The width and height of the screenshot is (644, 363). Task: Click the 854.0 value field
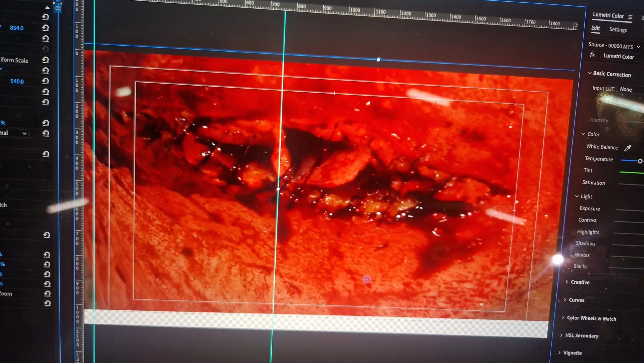(17, 28)
